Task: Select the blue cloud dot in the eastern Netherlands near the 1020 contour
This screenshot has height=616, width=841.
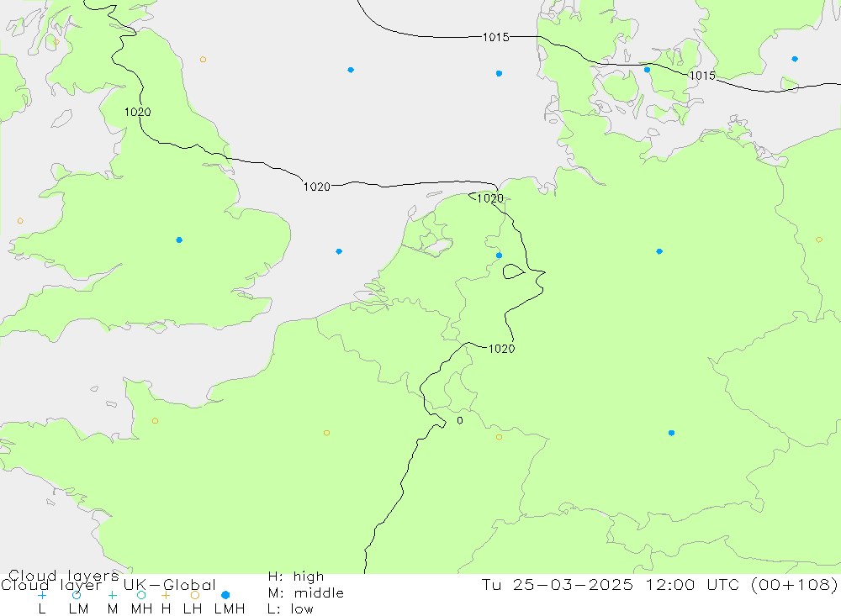Action: [500, 255]
